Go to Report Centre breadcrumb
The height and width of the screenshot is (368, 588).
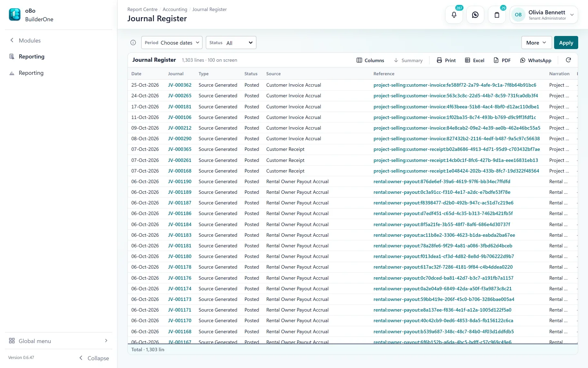[x=142, y=9]
